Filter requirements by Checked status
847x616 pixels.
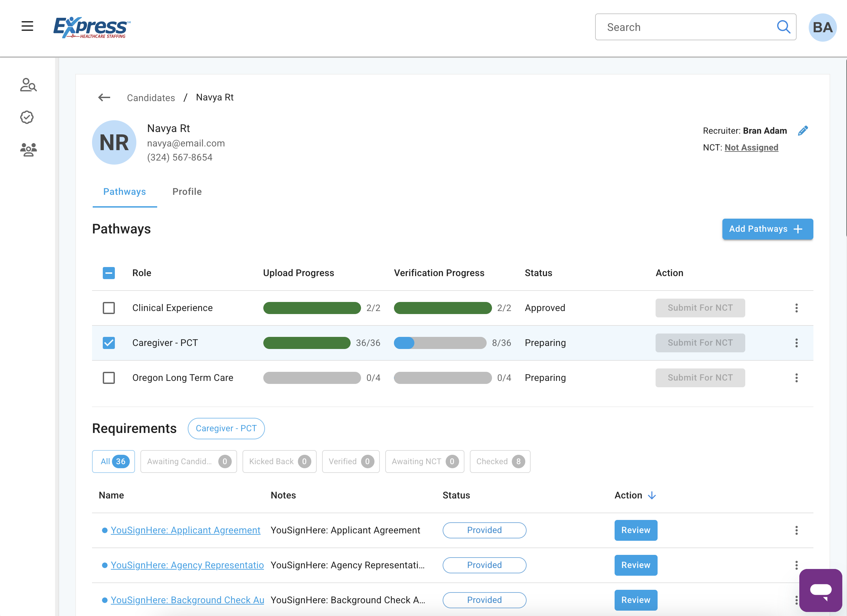500,461
